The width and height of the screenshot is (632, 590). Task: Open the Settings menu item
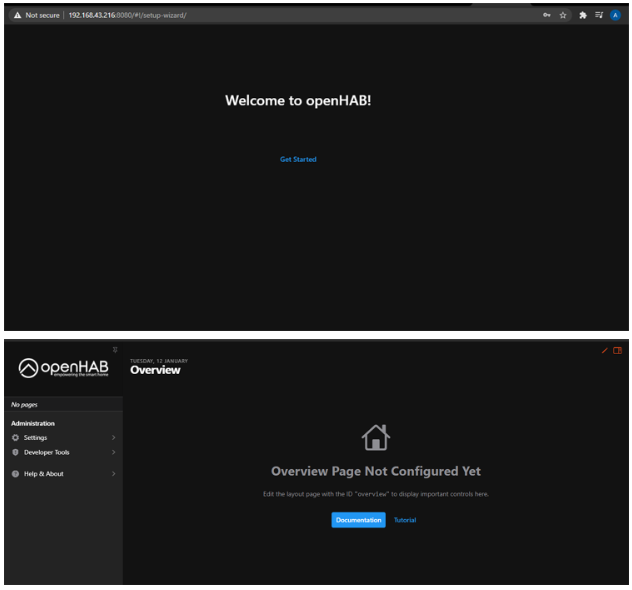pos(36,437)
